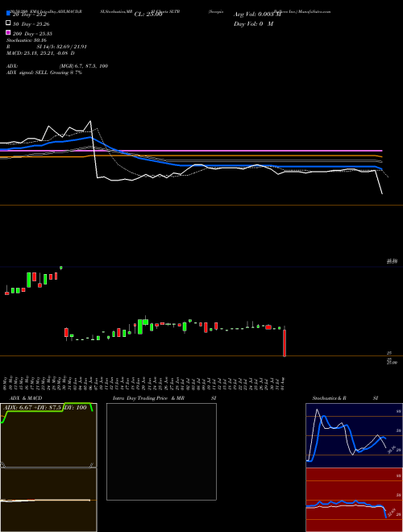Select the '50 Day - 25.26' legend text

tap(32, 24)
